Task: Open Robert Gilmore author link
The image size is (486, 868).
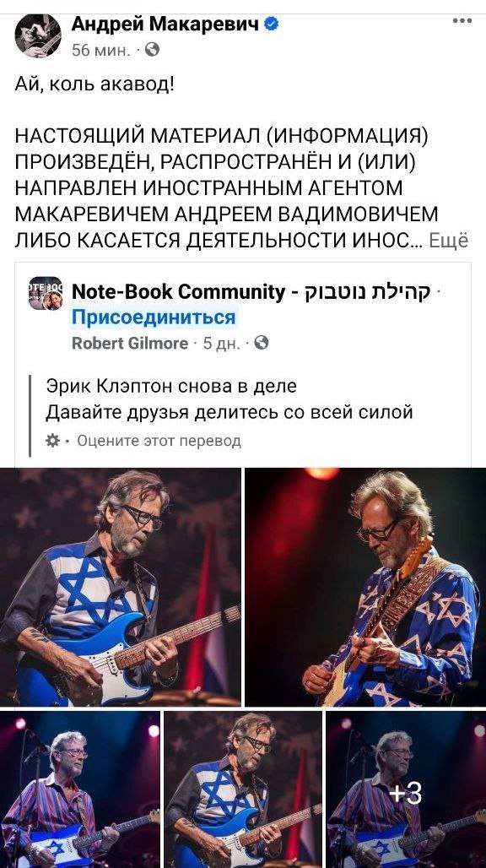Action: click(x=130, y=344)
